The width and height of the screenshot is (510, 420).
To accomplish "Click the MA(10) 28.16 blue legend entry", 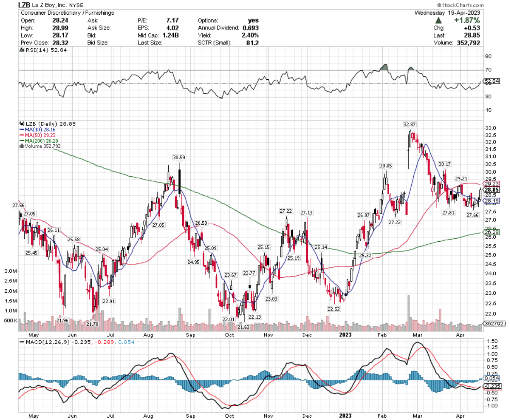I will (38, 130).
